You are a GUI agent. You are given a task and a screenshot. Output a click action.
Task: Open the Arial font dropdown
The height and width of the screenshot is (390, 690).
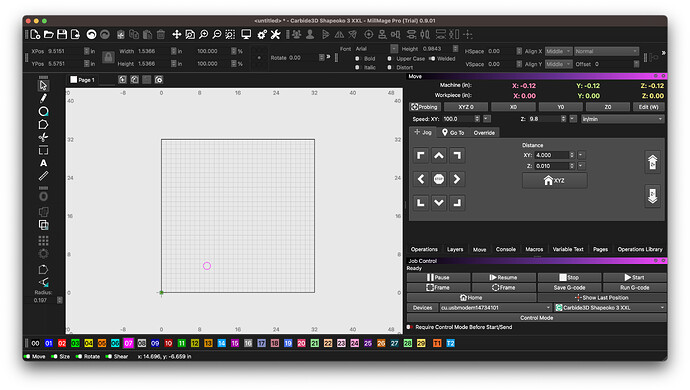coord(376,49)
